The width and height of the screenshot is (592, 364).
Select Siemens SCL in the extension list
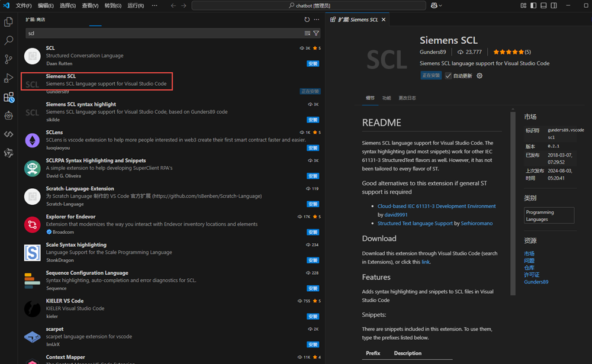pyautogui.click(x=172, y=84)
